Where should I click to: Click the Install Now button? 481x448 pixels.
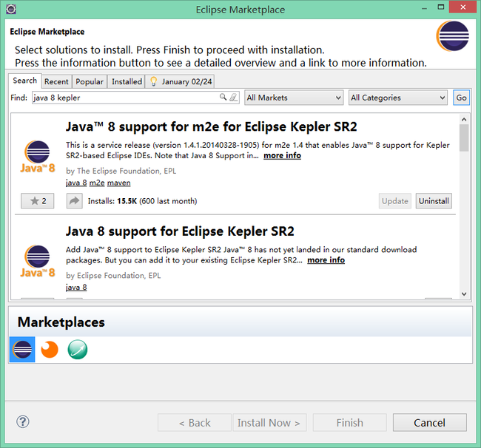(269, 423)
